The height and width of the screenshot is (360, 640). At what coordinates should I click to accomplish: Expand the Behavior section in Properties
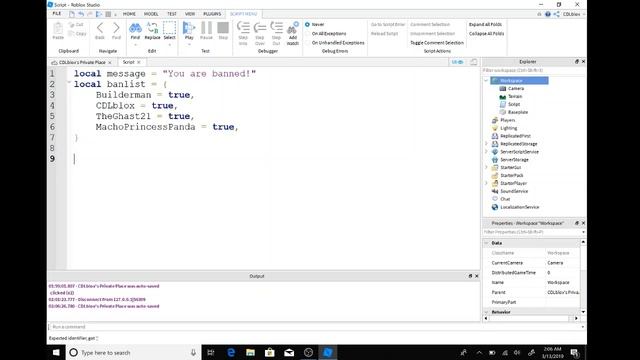point(486,312)
